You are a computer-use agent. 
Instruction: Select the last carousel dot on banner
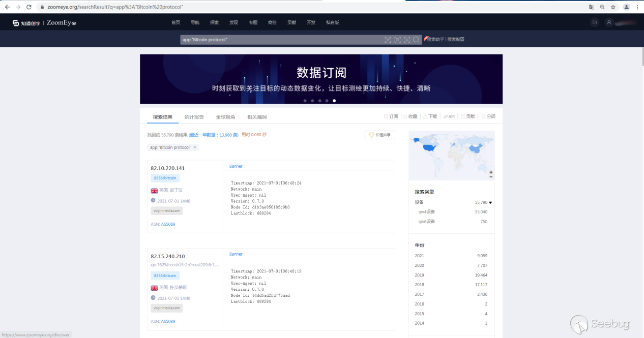(334, 101)
